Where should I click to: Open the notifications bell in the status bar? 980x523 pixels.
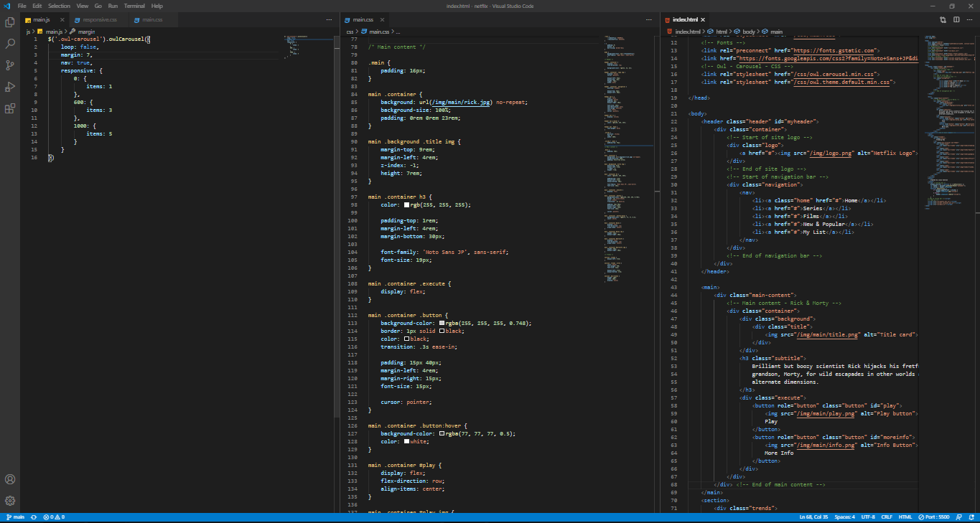(973, 516)
